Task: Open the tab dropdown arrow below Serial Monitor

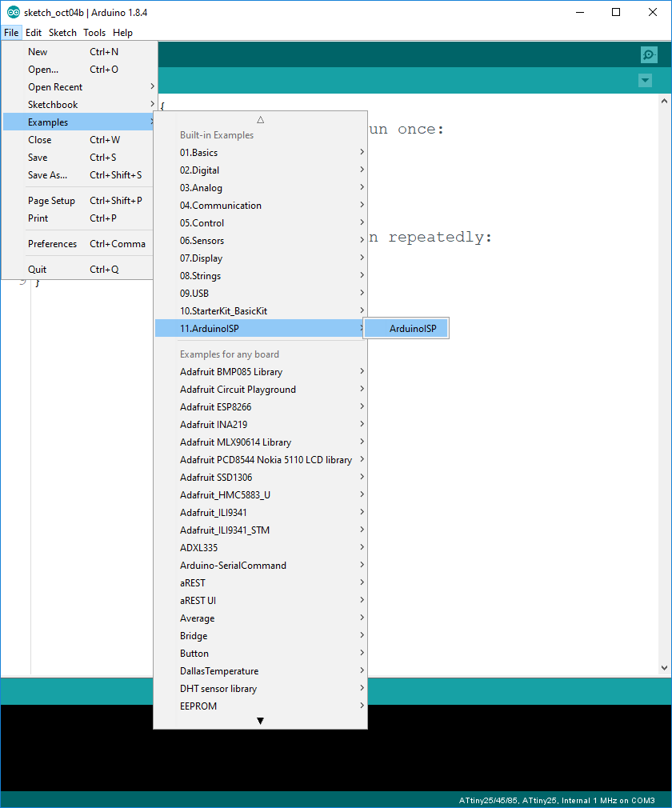Action: (646, 80)
